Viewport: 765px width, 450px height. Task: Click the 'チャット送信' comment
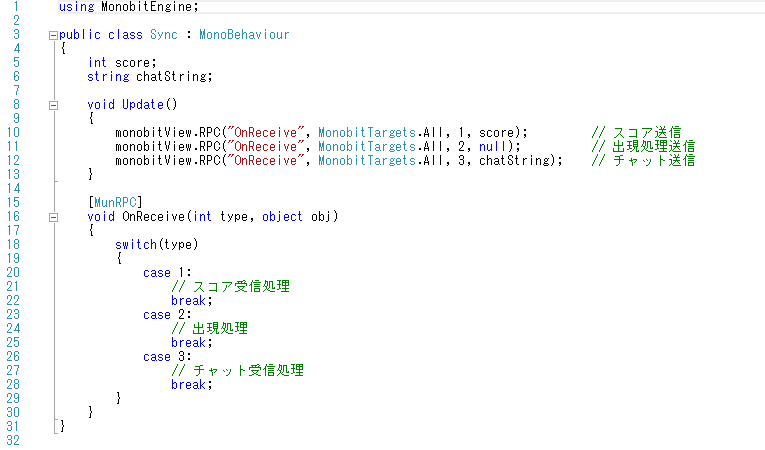643,161
